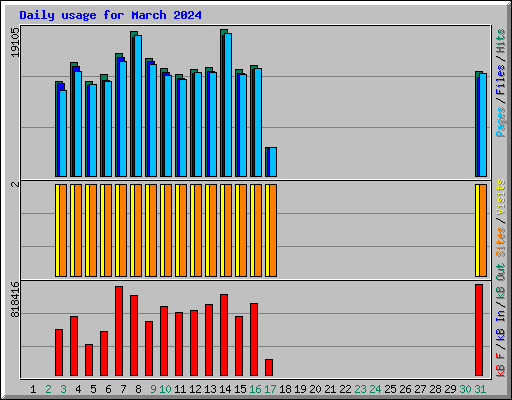Select day 11 on the x-axis

pyautogui.click(x=180, y=389)
